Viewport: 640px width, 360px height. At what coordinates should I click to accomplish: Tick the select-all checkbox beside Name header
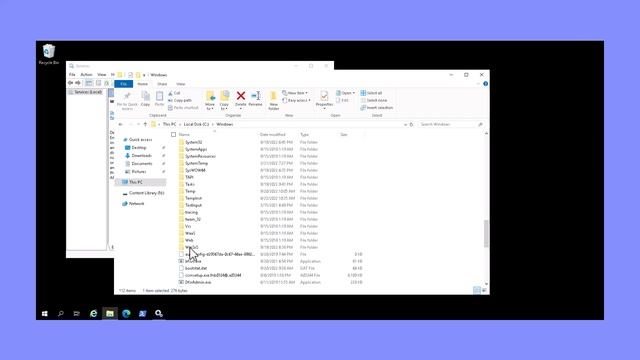(173, 134)
